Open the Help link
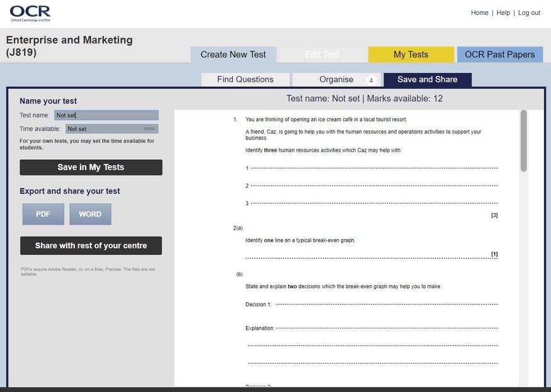 pyautogui.click(x=503, y=12)
